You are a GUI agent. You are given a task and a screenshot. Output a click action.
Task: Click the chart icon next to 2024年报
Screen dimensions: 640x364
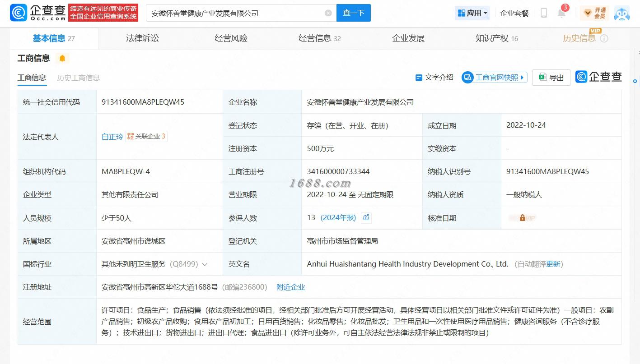pos(366,218)
